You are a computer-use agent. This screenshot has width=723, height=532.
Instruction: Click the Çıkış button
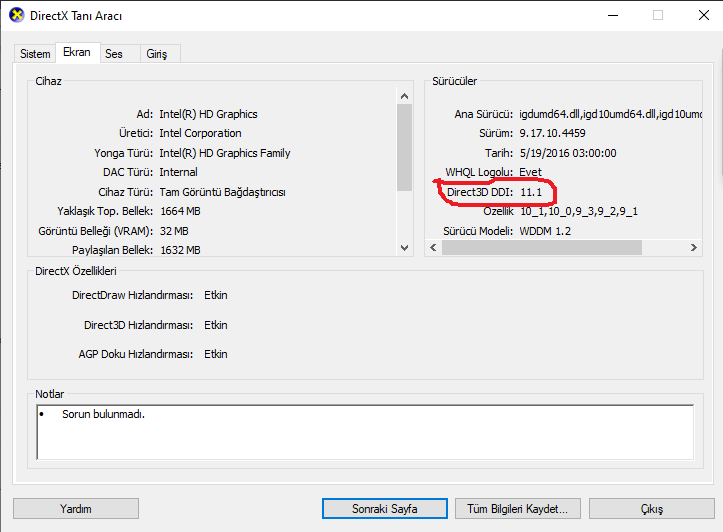652,508
